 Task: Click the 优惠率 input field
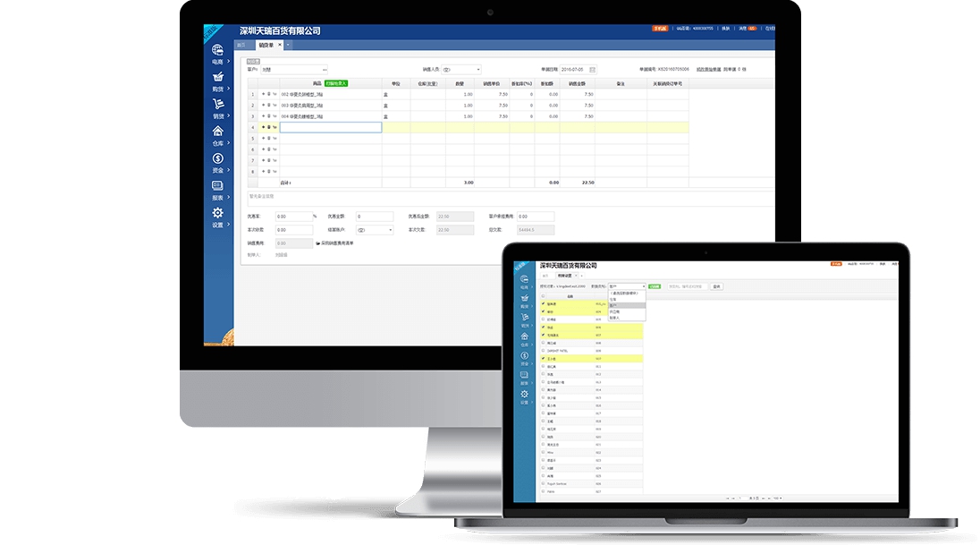click(x=293, y=217)
